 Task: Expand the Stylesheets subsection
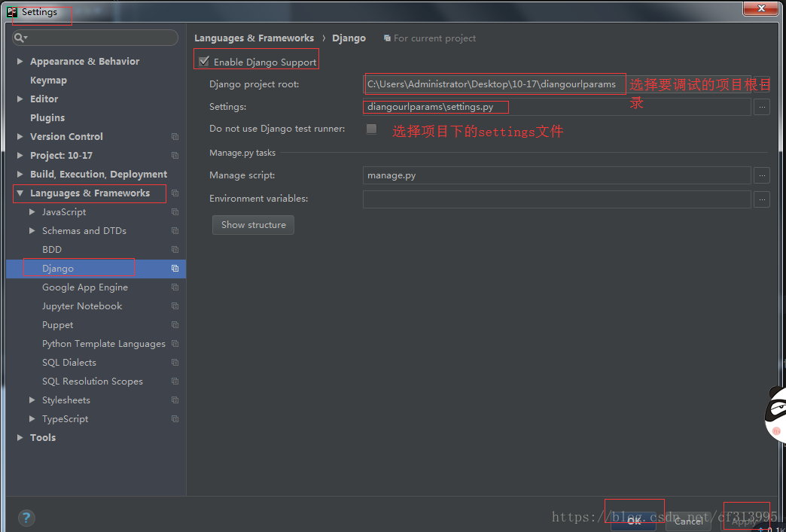(32, 400)
